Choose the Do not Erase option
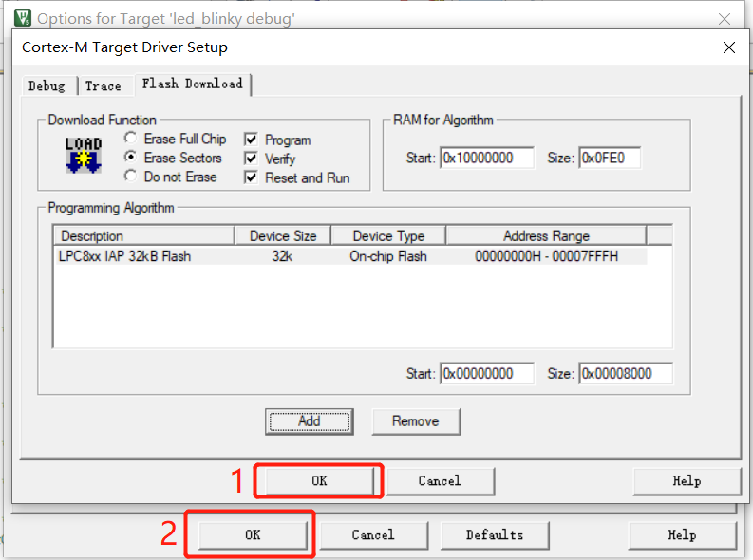Screen dimensions: 753x560 tap(131, 177)
